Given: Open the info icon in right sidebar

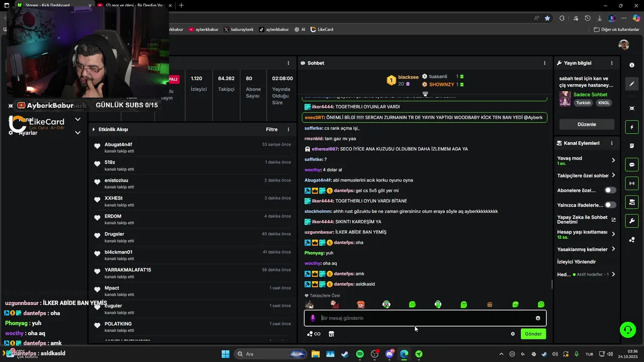Looking at the screenshot, I should (x=632, y=65).
